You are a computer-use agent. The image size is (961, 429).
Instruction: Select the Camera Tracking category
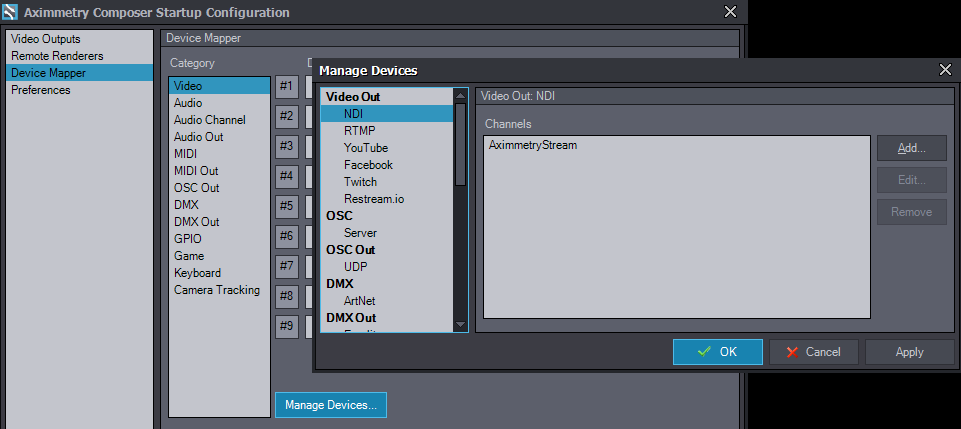tap(219, 290)
